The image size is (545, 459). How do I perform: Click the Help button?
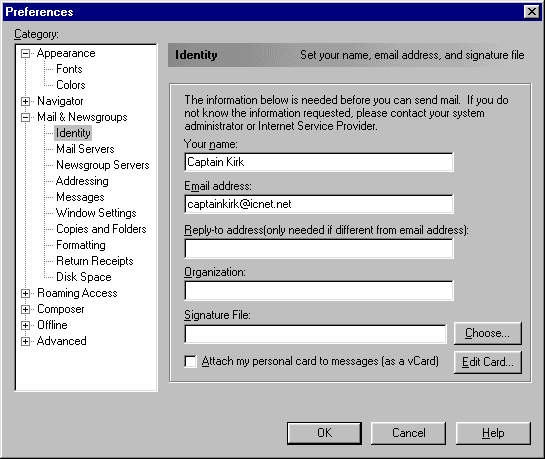coord(493,433)
